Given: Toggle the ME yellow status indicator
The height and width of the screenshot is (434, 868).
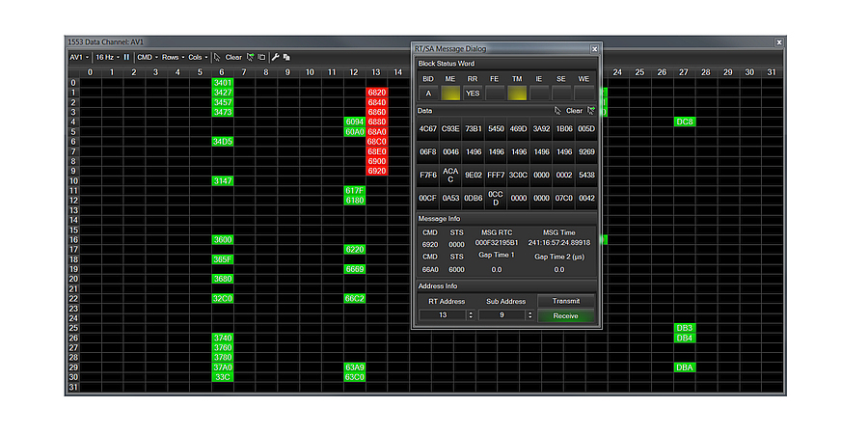Looking at the screenshot, I should click(450, 93).
